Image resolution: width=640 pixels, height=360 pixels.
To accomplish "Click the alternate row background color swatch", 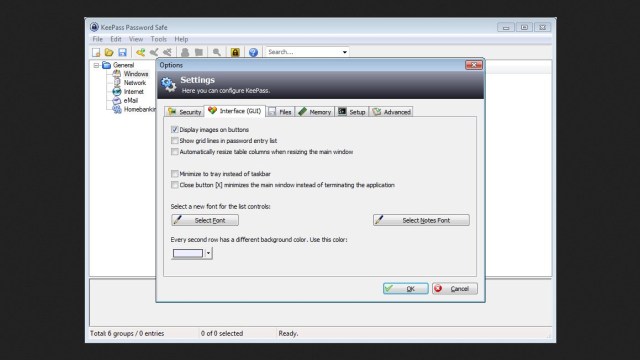I will pyautogui.click(x=188, y=253).
